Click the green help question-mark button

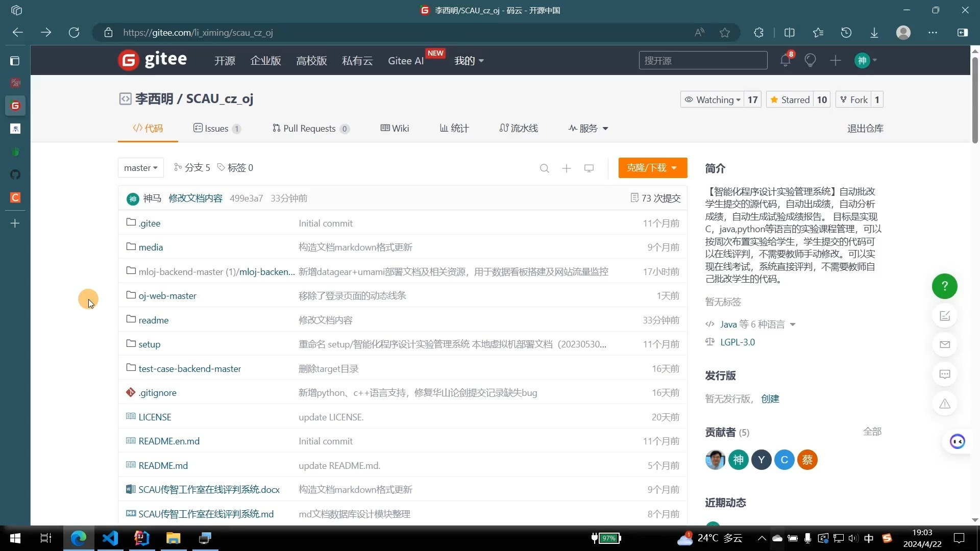[x=944, y=286]
